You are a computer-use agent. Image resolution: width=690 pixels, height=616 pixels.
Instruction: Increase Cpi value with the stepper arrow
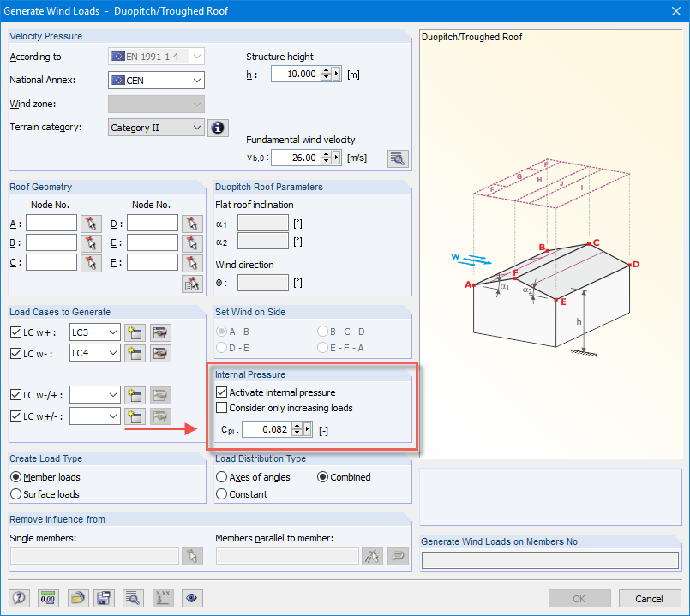(x=297, y=425)
